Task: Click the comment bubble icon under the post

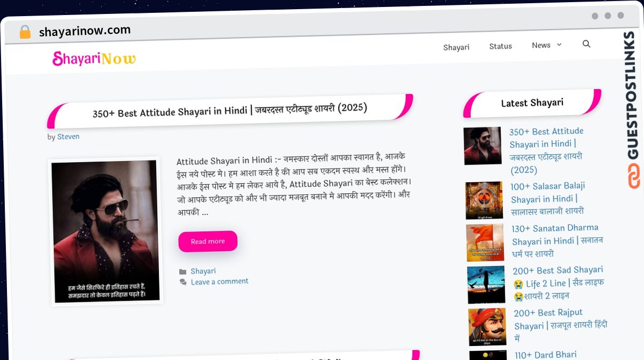Action: tap(183, 282)
